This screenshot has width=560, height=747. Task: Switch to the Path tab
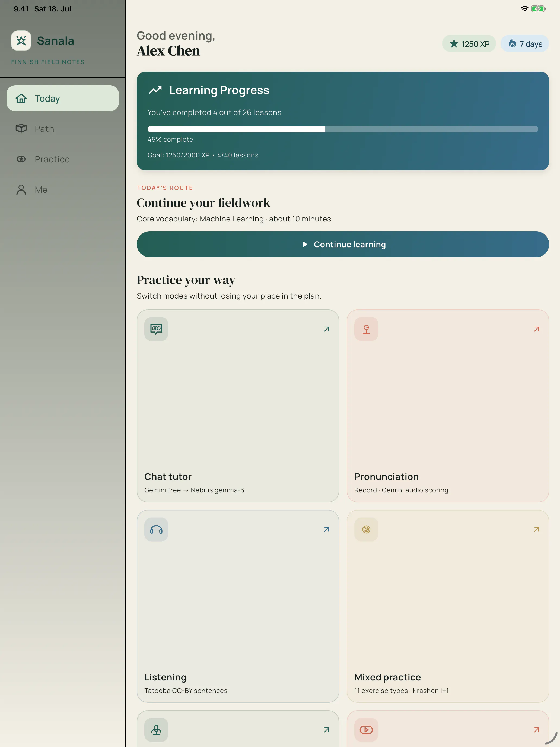[63, 129]
